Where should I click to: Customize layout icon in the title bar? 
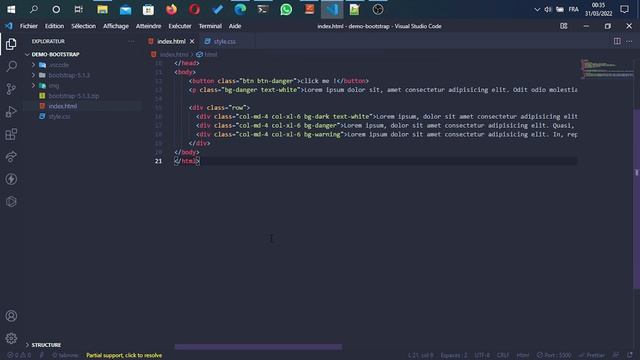[564, 26]
